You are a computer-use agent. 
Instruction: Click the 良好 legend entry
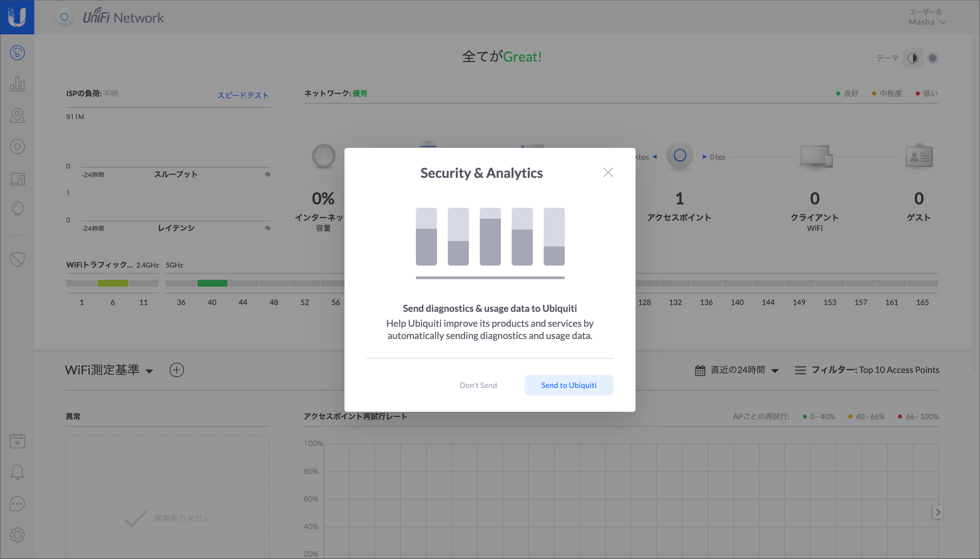[847, 93]
